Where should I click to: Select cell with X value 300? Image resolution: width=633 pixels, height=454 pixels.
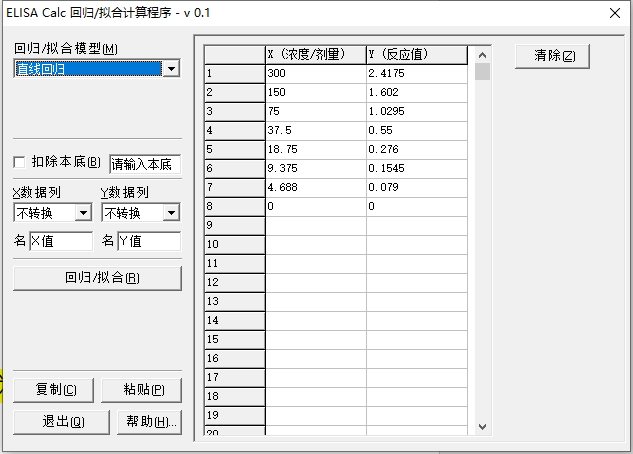316,74
